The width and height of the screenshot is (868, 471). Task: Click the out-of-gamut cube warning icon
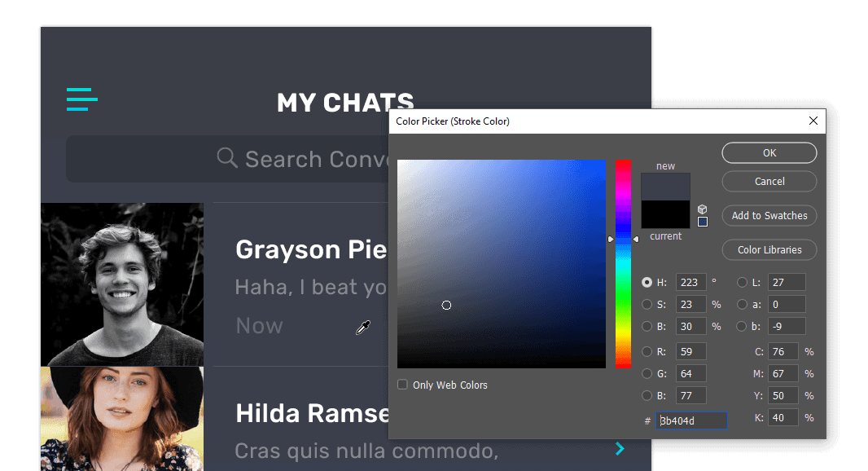point(702,209)
